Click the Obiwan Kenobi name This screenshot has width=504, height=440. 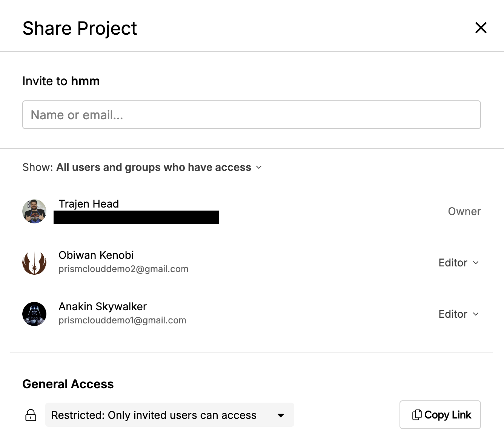(96, 255)
